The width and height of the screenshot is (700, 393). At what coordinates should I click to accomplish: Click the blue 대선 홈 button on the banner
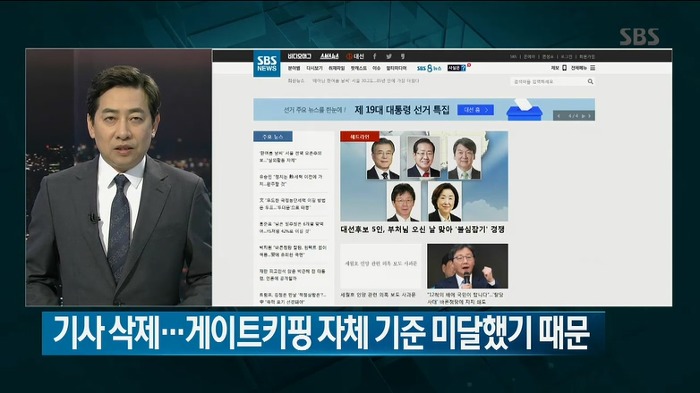(475, 110)
